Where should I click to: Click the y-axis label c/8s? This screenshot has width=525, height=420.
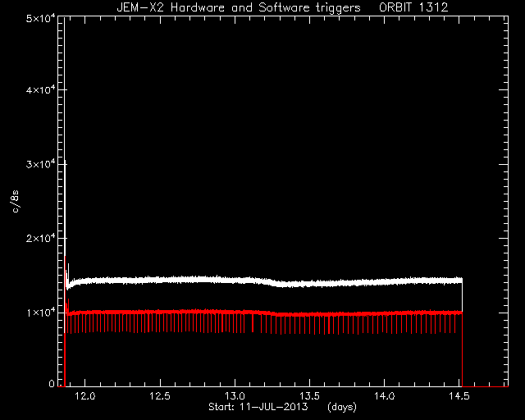[16, 201]
